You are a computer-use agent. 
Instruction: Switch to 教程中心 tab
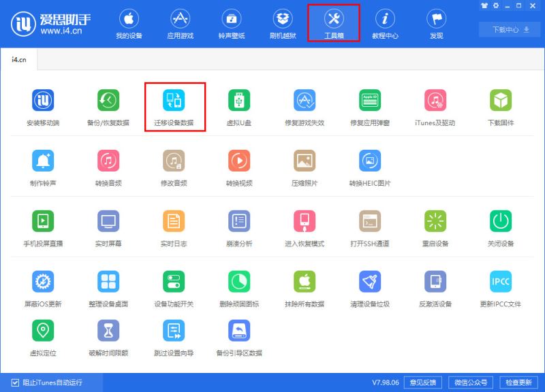385,24
